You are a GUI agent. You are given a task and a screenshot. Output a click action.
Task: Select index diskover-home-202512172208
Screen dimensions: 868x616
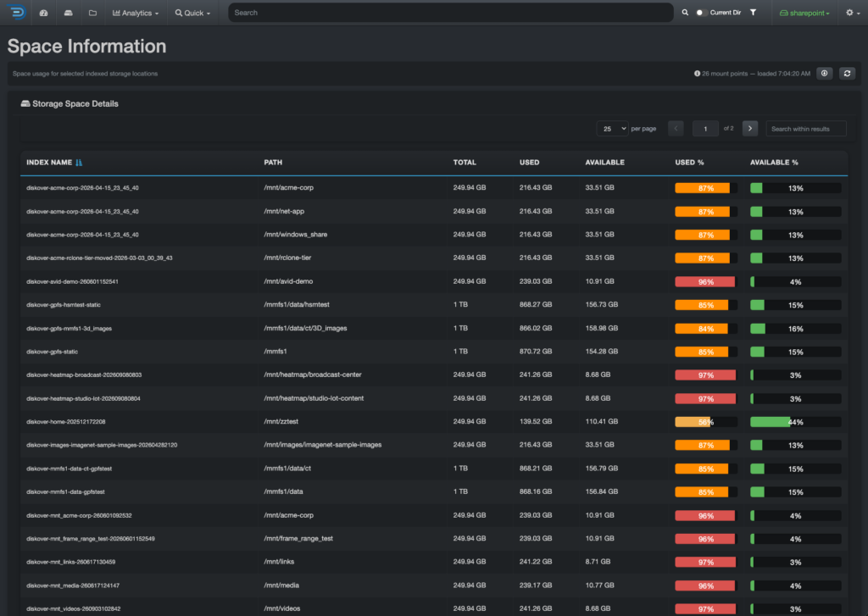pos(65,422)
